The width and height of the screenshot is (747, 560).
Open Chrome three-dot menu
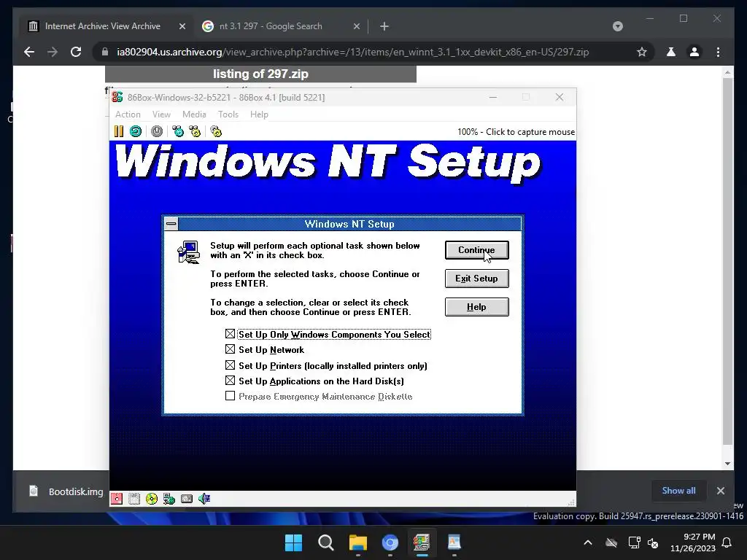tap(719, 52)
